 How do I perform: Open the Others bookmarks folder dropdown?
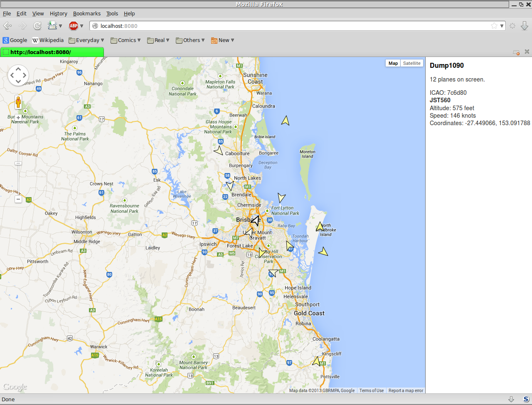[x=190, y=40]
